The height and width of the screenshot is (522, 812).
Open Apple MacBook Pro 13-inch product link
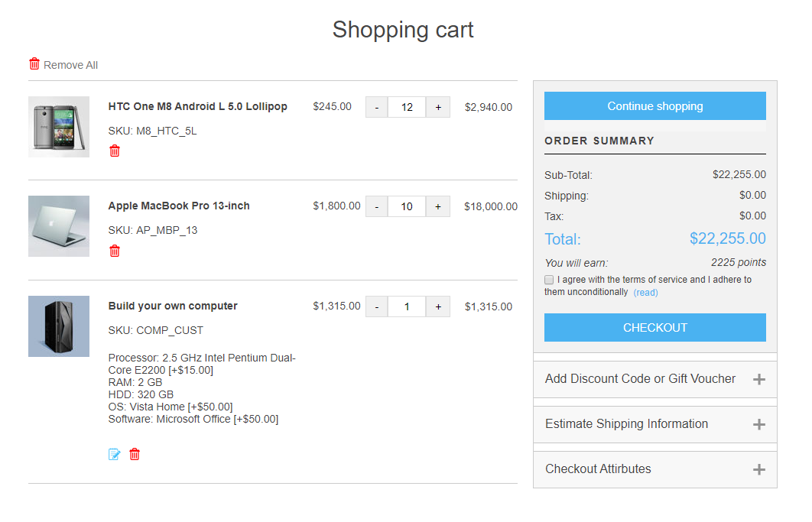[x=179, y=206]
